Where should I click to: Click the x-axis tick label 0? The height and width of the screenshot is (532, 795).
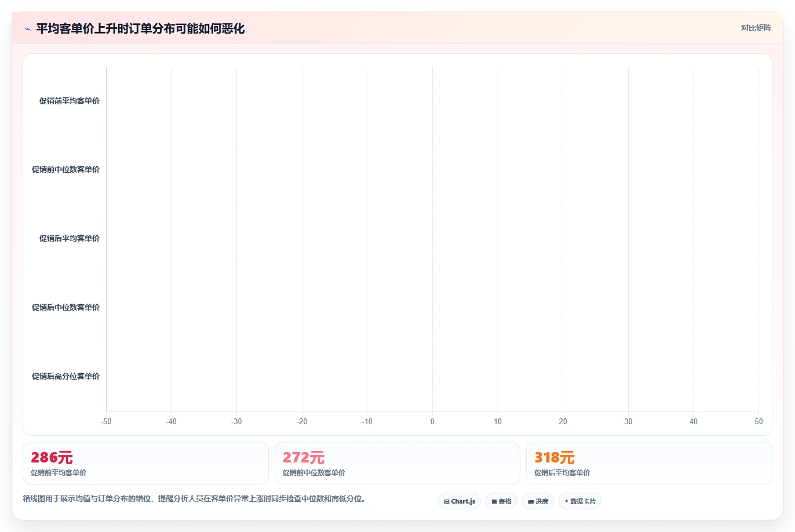tap(432, 421)
